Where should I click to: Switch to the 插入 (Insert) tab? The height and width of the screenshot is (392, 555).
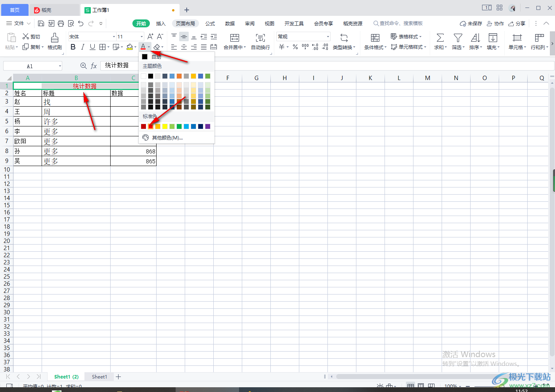tap(161, 24)
